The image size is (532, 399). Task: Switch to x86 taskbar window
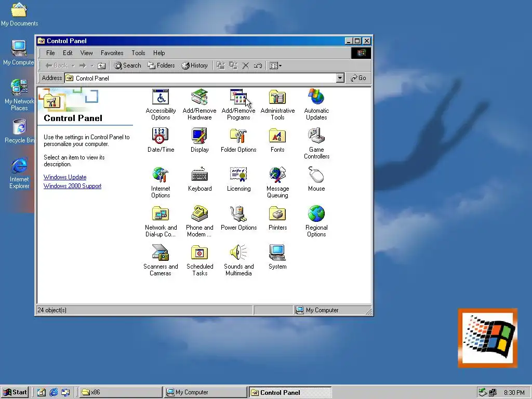[x=121, y=392]
